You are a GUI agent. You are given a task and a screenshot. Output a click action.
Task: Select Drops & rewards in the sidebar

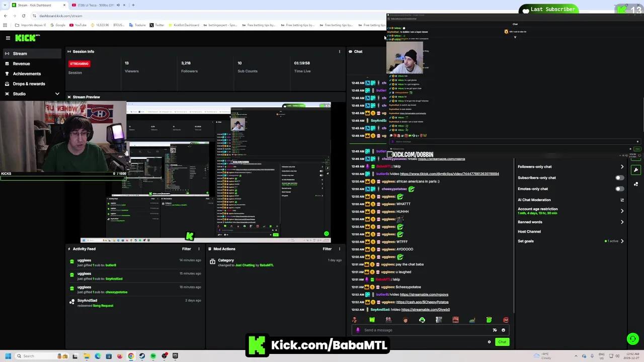(x=33, y=83)
